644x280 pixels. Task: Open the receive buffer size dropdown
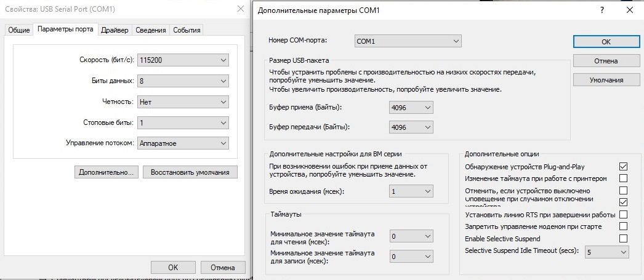pyautogui.click(x=411, y=108)
